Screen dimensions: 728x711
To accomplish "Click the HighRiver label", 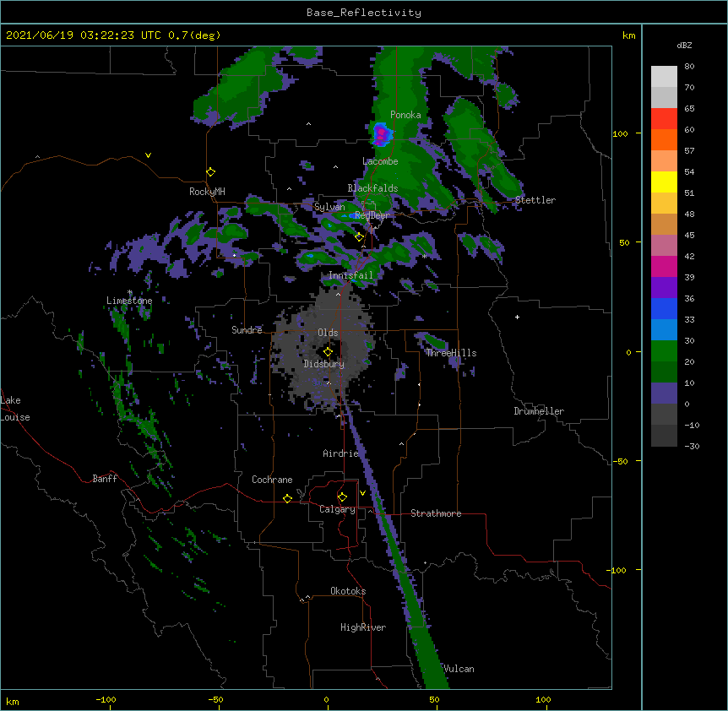I will pyautogui.click(x=363, y=627).
